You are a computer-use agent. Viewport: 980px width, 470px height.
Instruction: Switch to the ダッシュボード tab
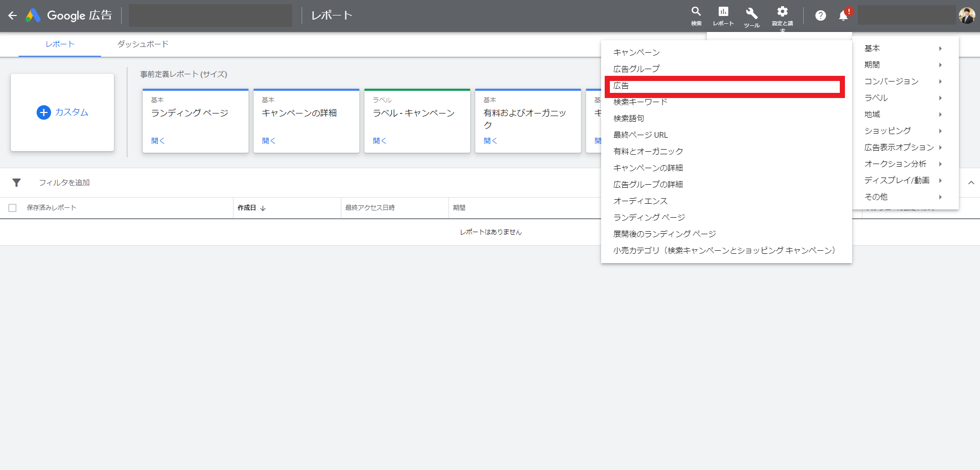click(x=143, y=44)
